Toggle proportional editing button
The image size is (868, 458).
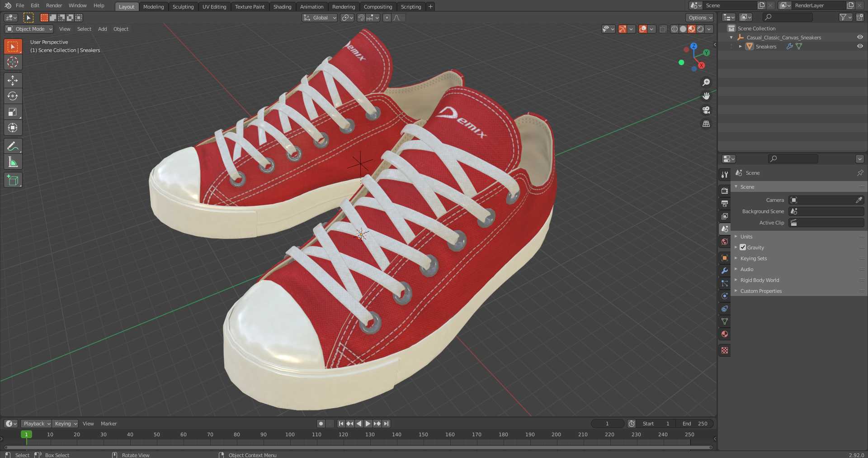coord(387,18)
